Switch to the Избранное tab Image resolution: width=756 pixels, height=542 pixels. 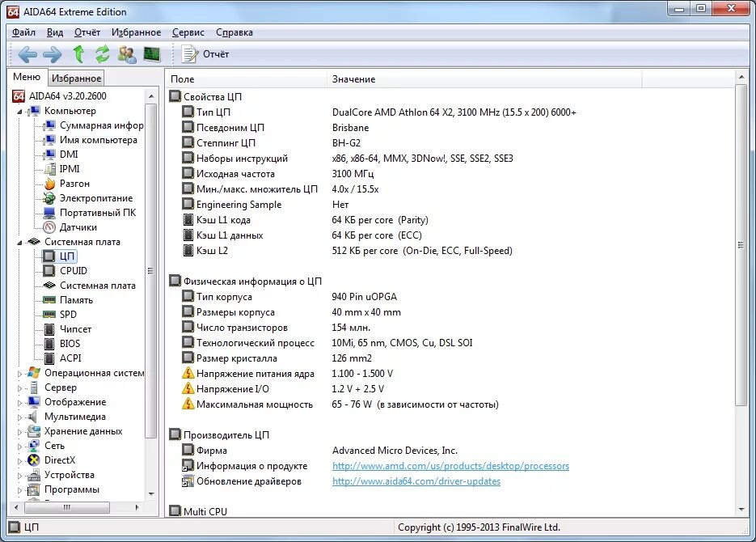76,78
